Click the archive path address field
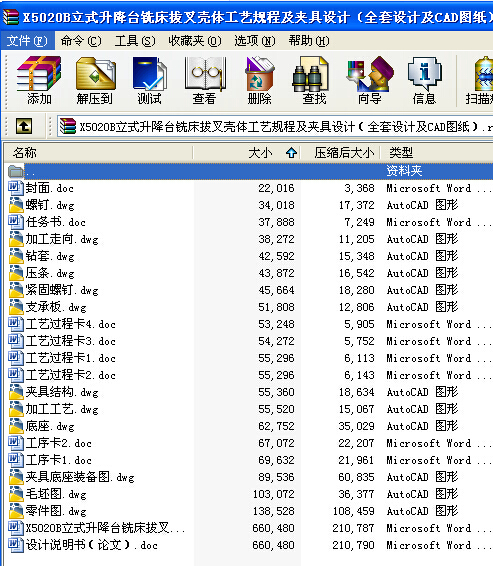 275,126
